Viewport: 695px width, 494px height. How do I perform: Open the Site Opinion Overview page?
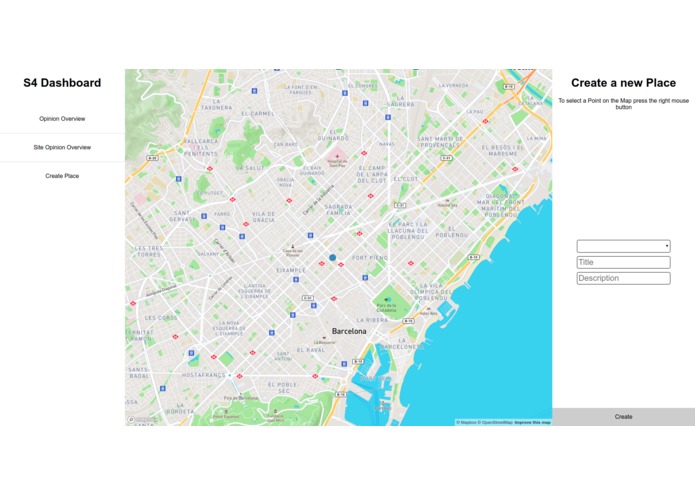[62, 148]
